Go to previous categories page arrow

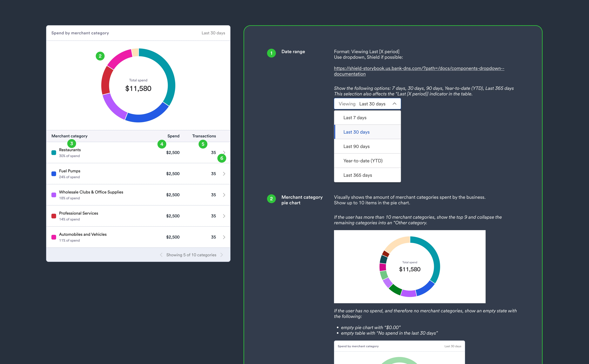click(161, 255)
